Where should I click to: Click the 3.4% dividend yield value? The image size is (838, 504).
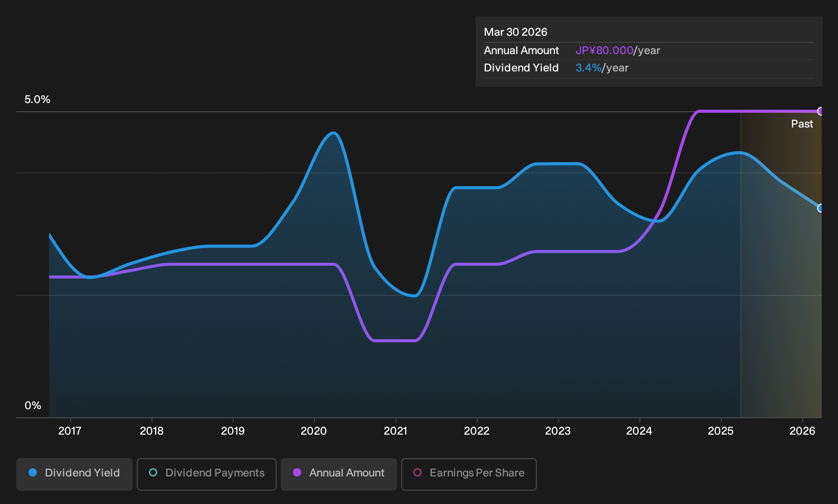tap(588, 68)
